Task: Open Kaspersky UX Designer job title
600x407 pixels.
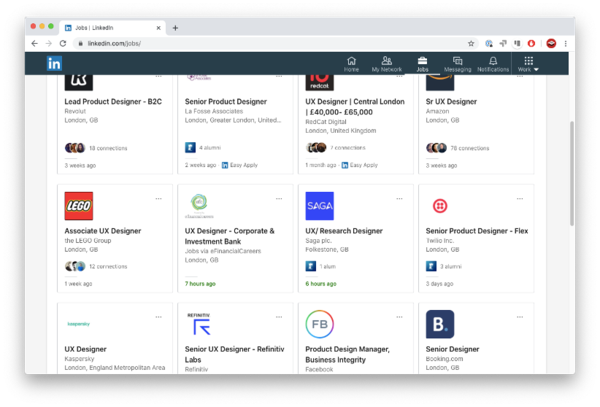Action: click(85, 349)
